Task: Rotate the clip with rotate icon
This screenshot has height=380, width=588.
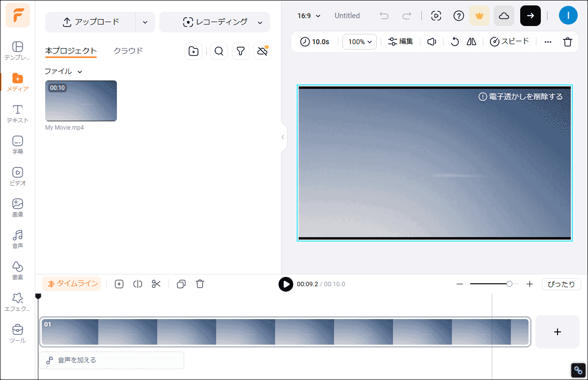Action: pyautogui.click(x=455, y=42)
